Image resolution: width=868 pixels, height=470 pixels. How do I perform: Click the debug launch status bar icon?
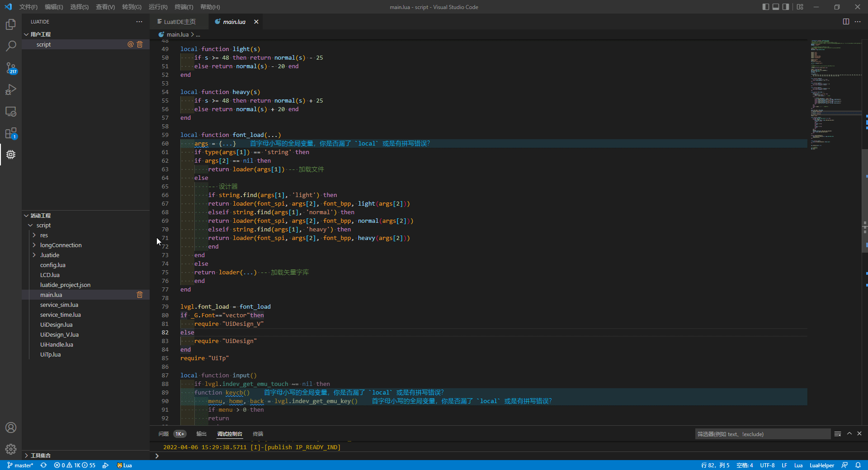[105, 465]
